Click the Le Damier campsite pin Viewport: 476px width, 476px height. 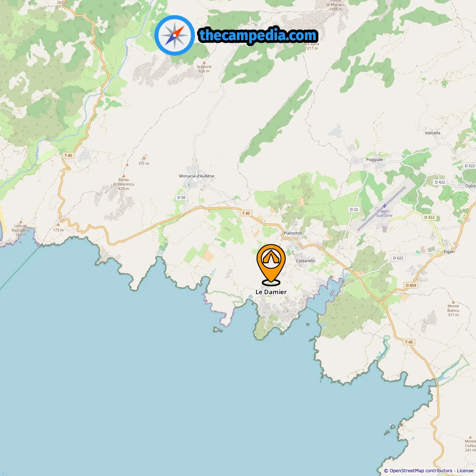coord(271,265)
